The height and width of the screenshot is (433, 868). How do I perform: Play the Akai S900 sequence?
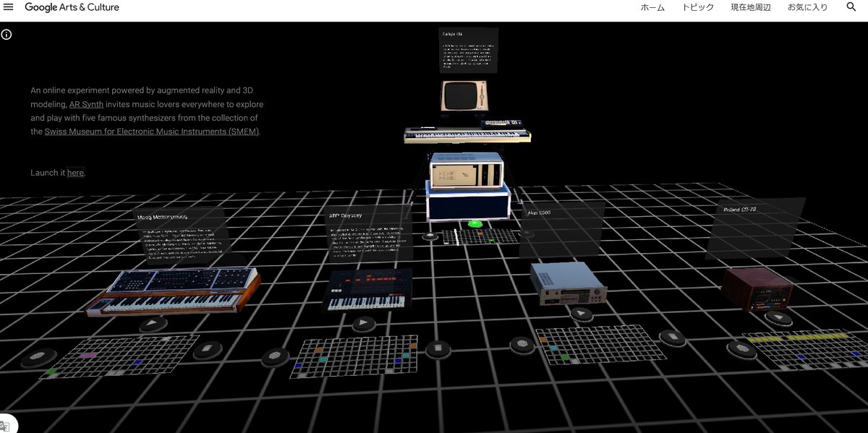coord(581,314)
